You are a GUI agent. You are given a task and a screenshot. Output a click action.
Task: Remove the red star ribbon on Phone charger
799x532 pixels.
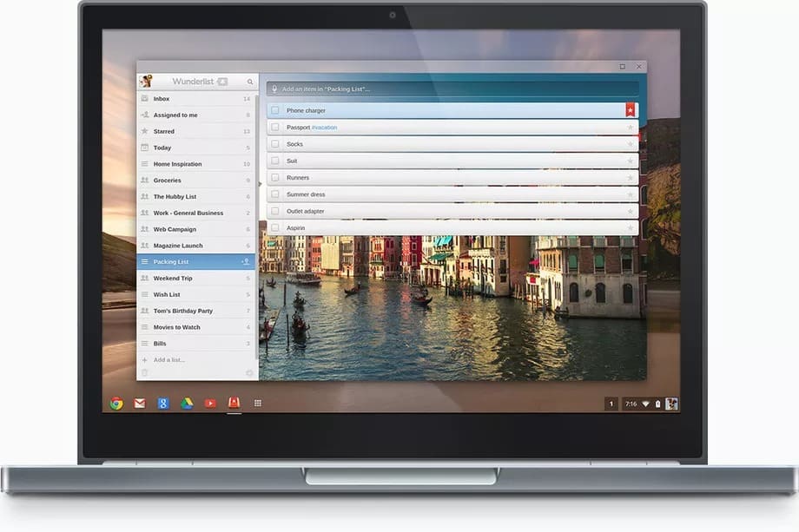click(631, 110)
